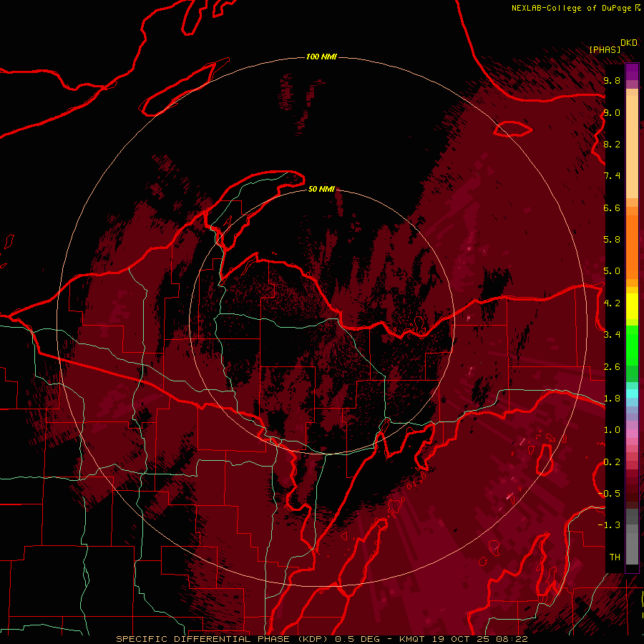The width and height of the screenshot is (644, 644).
Task: Click the 5.8 legend value
Action: (612, 240)
